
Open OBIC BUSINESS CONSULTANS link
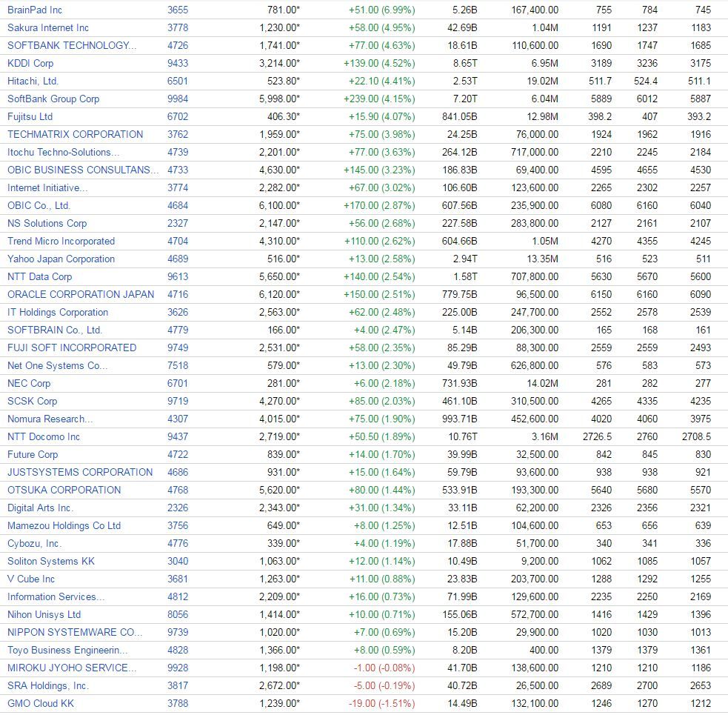coord(83,170)
